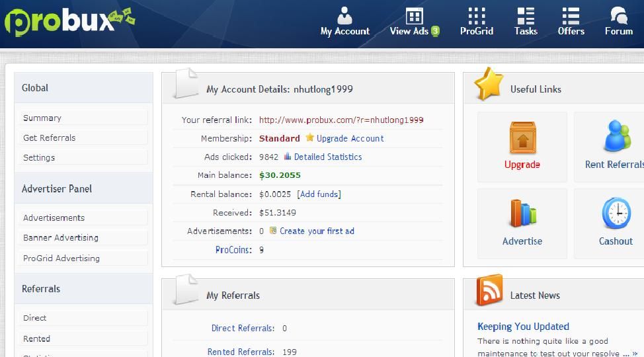644x357 pixels.
Task: Click the Cashout clock icon
Action: 616,214
